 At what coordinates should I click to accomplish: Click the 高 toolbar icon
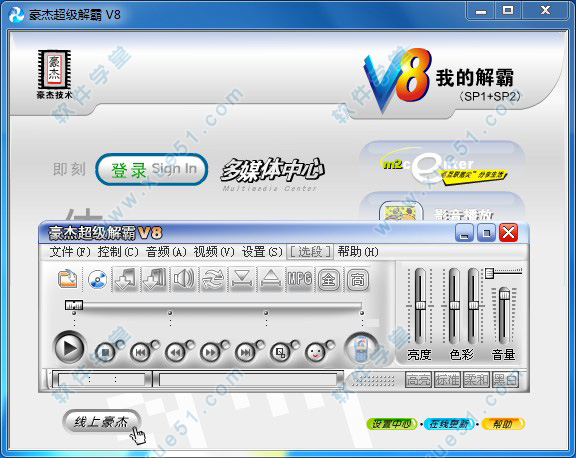[x=357, y=280]
